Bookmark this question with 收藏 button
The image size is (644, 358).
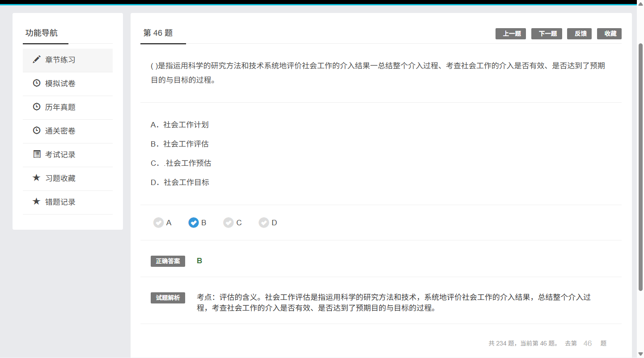coord(609,34)
